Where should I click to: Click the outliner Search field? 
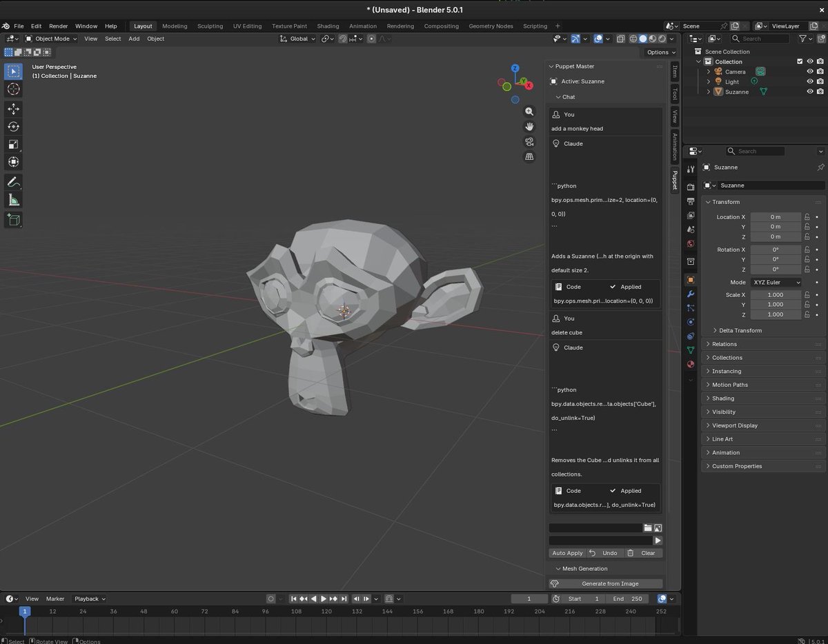[759, 39]
